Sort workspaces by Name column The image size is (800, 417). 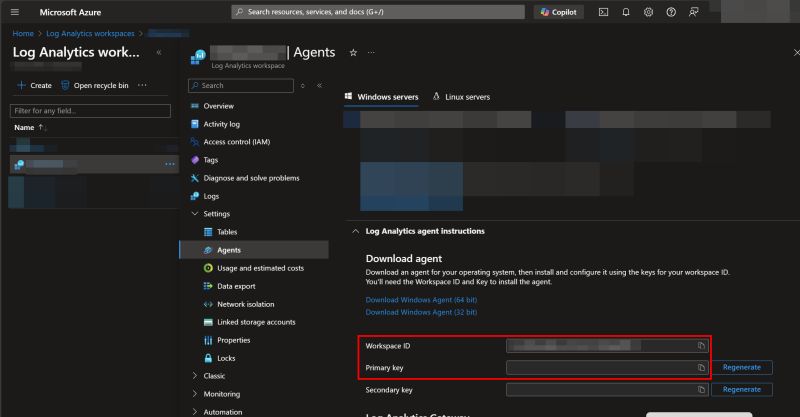click(30, 128)
